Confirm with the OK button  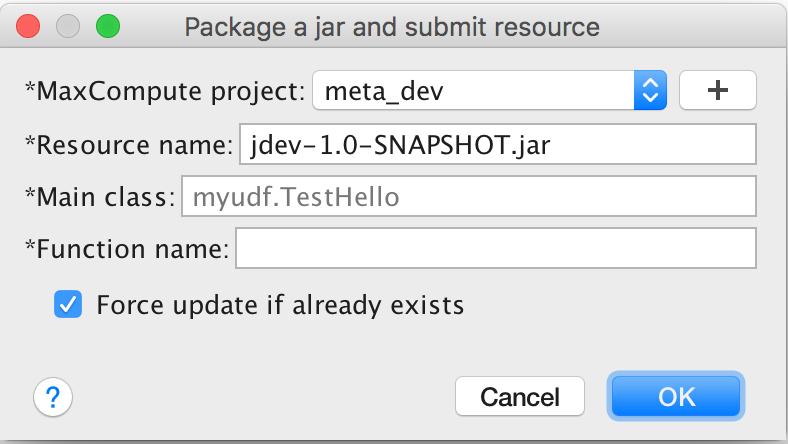(676, 397)
